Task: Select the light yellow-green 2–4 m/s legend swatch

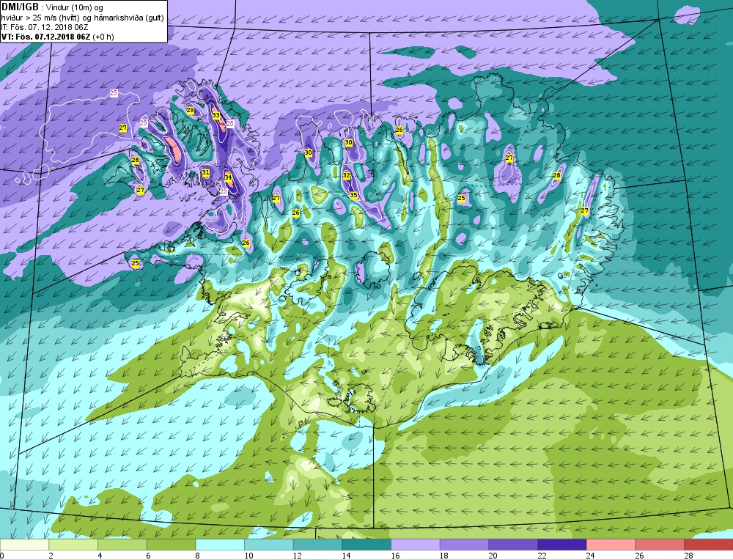Action: (x=73, y=545)
